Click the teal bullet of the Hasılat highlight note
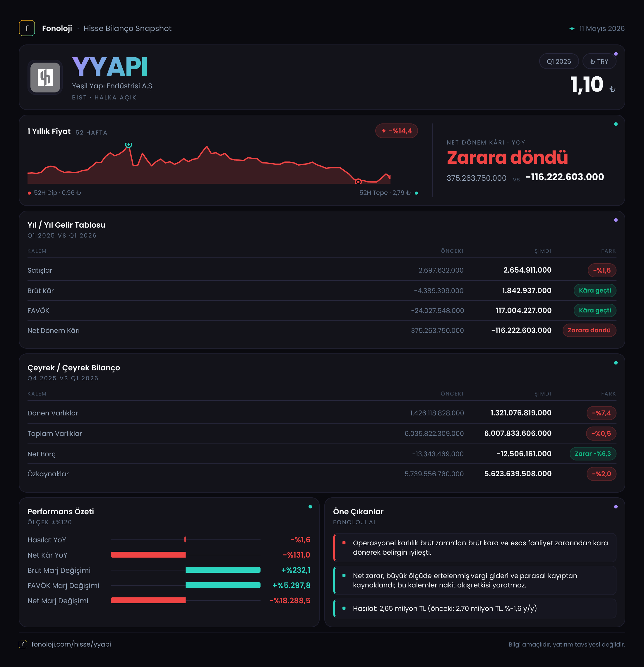The height and width of the screenshot is (667, 644). pos(344,608)
